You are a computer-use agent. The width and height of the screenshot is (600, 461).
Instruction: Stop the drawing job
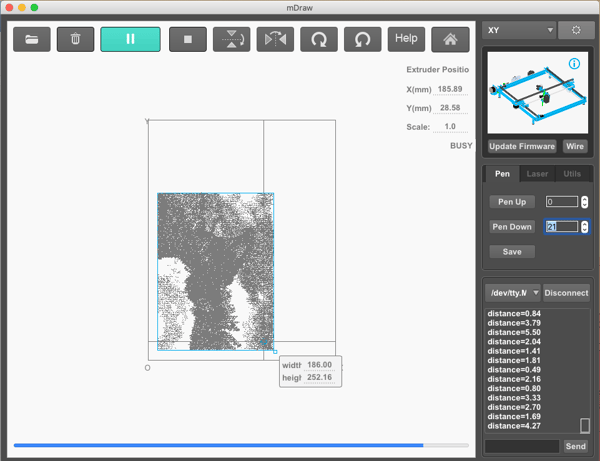tap(188, 39)
